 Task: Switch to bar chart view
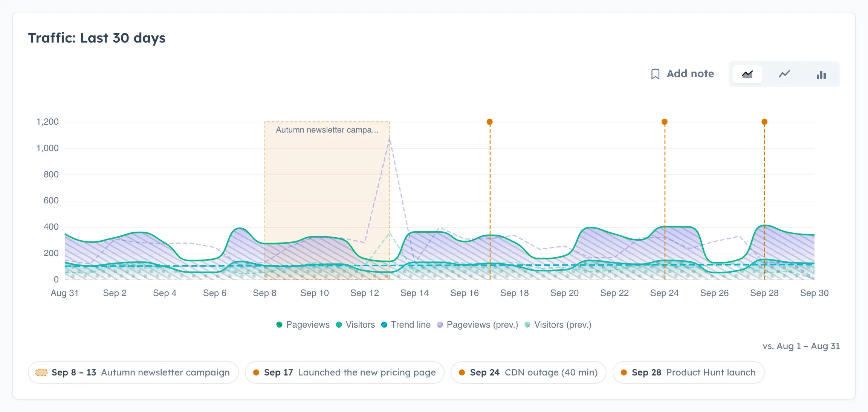821,74
